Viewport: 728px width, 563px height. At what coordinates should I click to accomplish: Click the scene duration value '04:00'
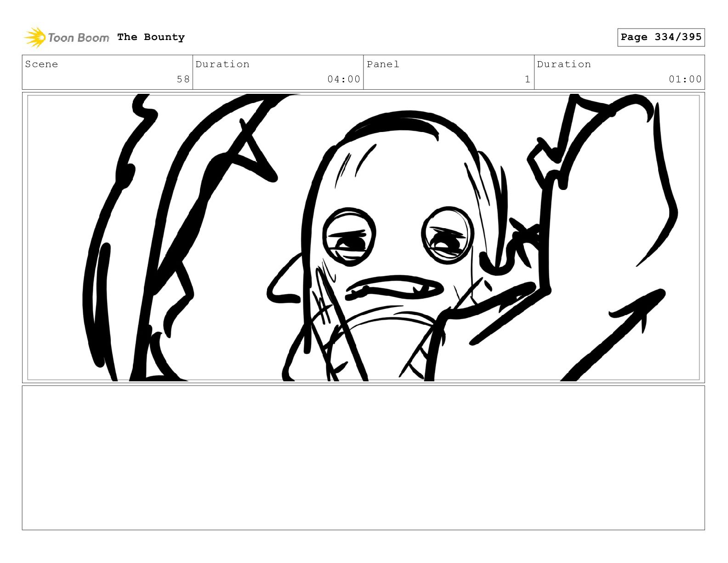pyautogui.click(x=344, y=79)
